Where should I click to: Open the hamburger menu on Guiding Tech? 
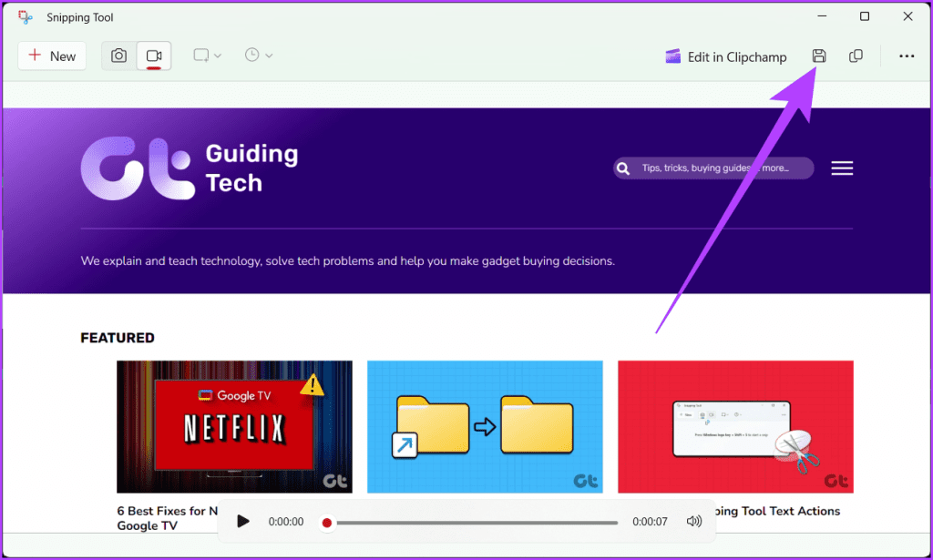842,168
